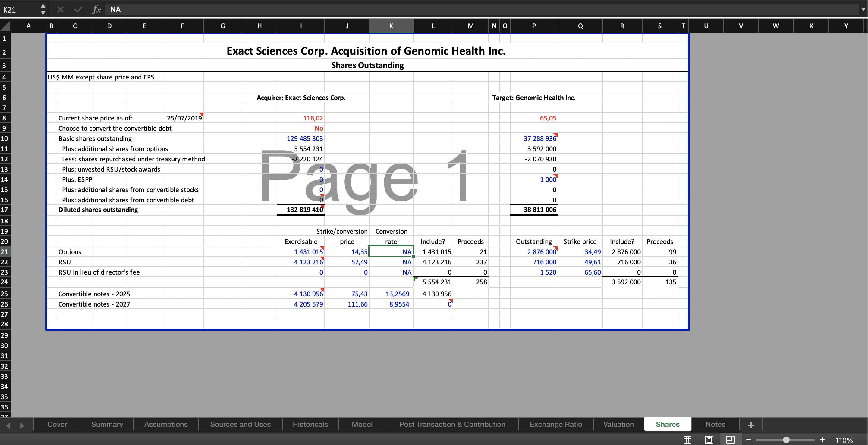Viewport: 868px width, 445px height.
Task: Select cell with acquirer price 116,02
Action: [x=300, y=118]
